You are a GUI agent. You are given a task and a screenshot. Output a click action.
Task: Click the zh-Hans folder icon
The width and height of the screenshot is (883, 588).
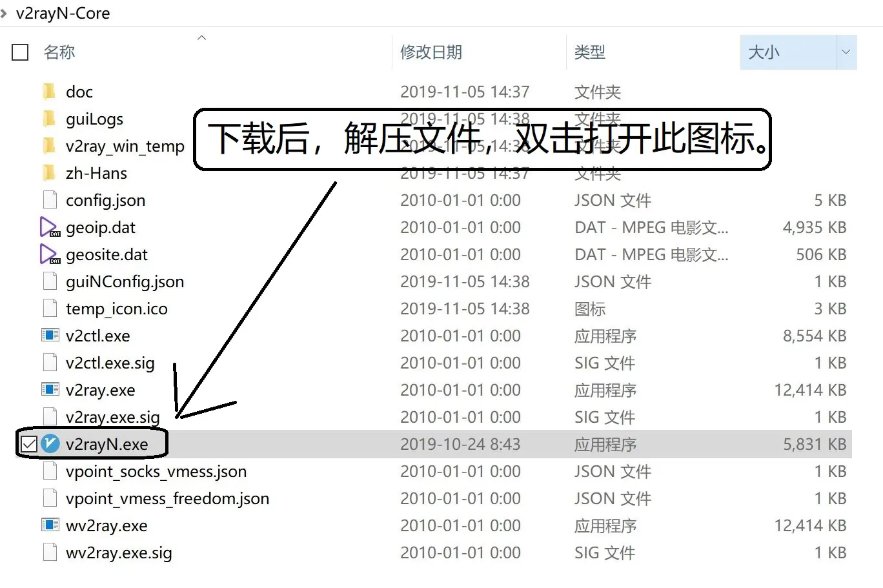[x=50, y=173]
